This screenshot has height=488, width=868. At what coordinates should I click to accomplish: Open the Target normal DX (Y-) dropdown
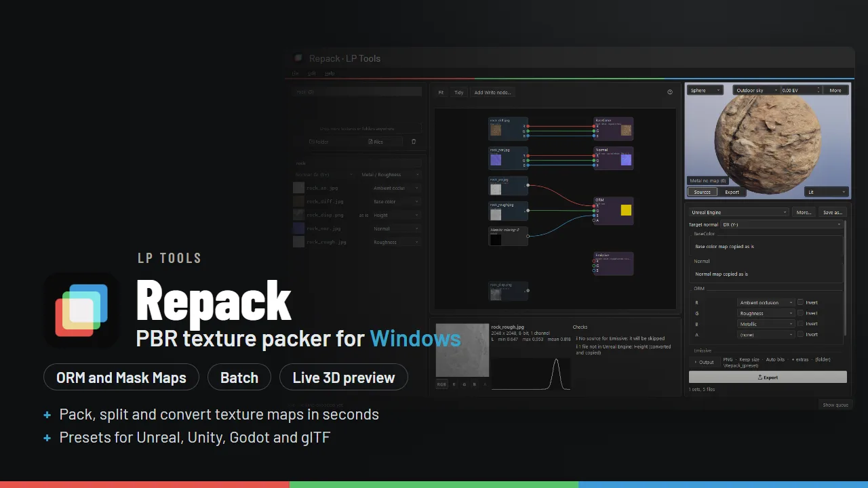pos(781,224)
